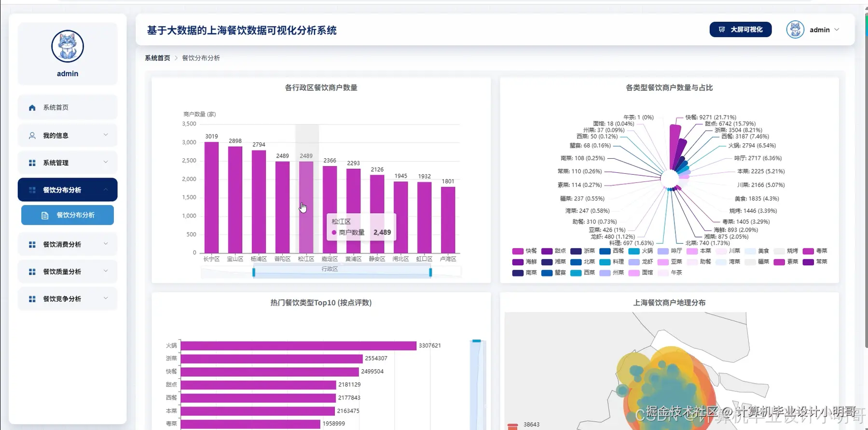Viewport: 868px width, 430px height.
Task: Toggle the 粤菜 legend item
Action: pos(814,251)
